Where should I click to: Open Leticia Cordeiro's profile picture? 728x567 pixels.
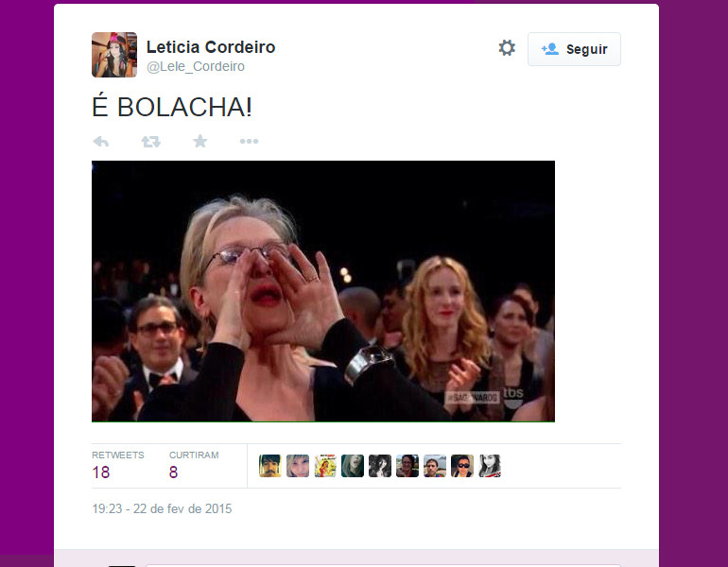pos(114,54)
